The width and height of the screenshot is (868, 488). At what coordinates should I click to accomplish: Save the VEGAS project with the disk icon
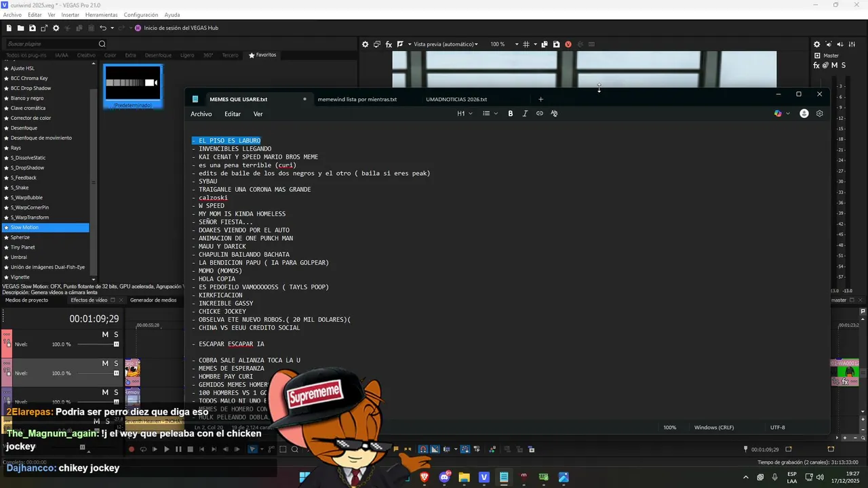tap(32, 28)
